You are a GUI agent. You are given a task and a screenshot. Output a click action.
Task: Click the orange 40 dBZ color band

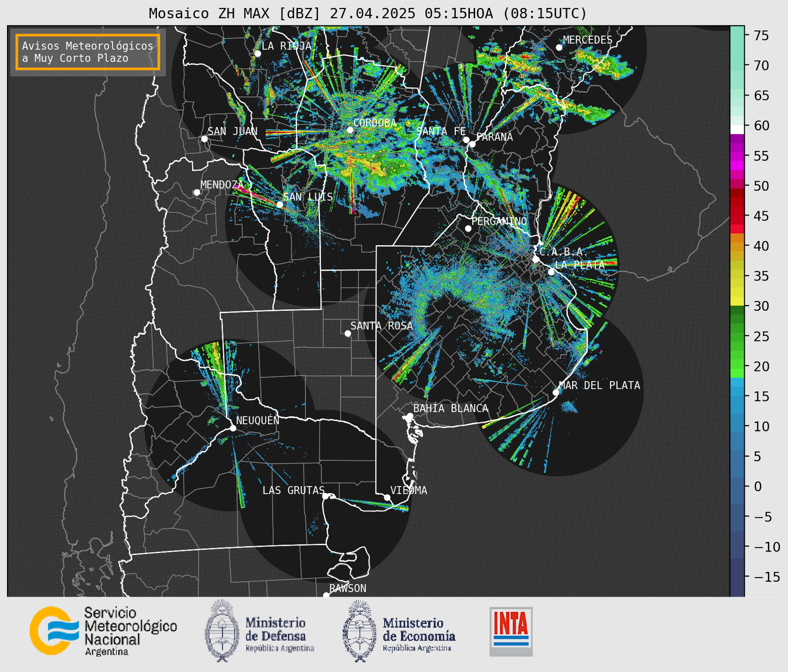(737, 246)
